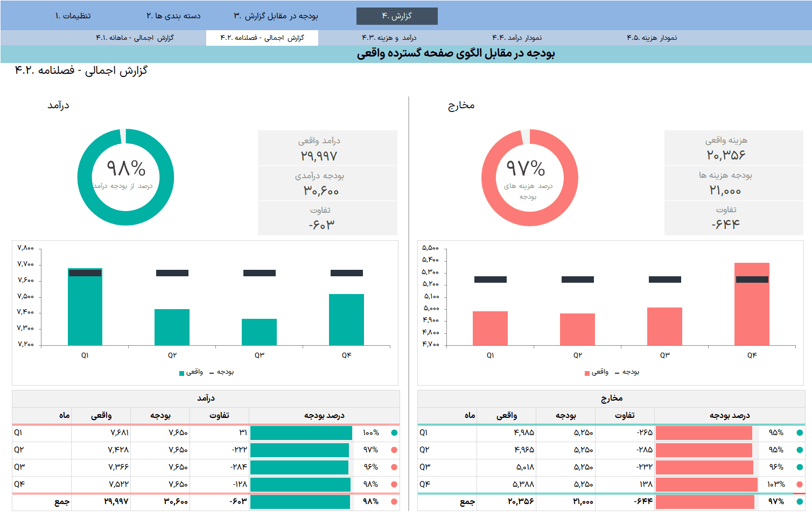Click the "واقعی" column header in expenses table
Screen dimensions: 812x517
pos(507,415)
